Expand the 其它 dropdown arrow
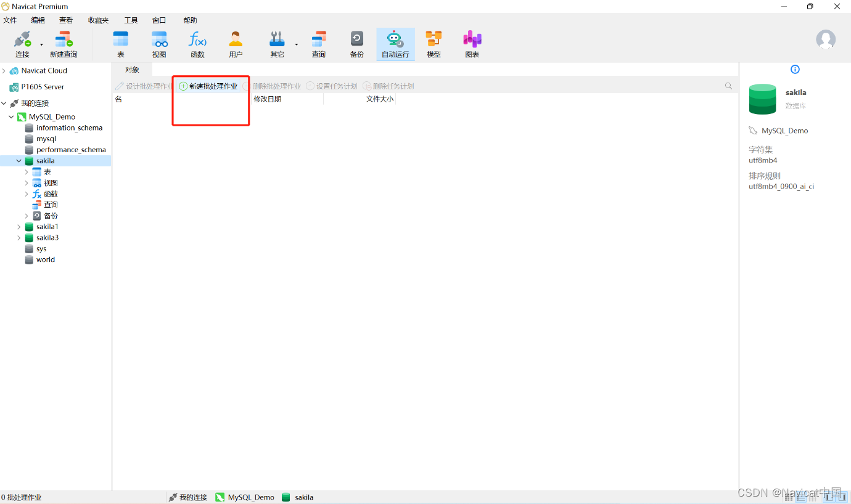 coord(297,45)
